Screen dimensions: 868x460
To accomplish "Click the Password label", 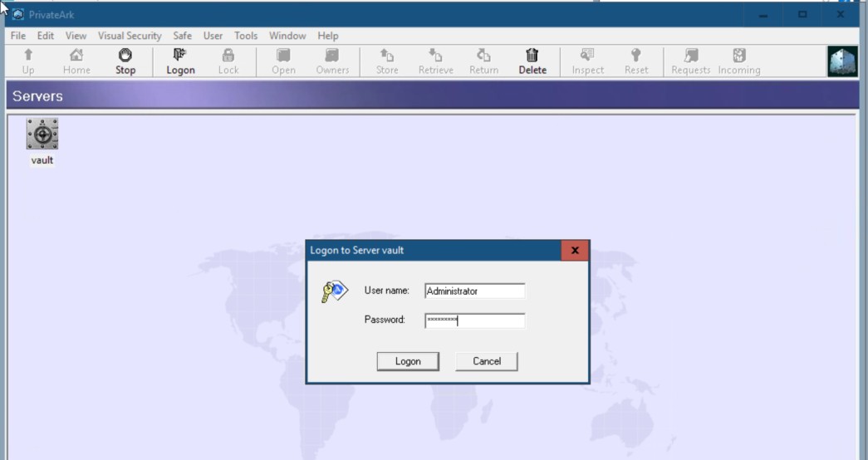I will (385, 320).
